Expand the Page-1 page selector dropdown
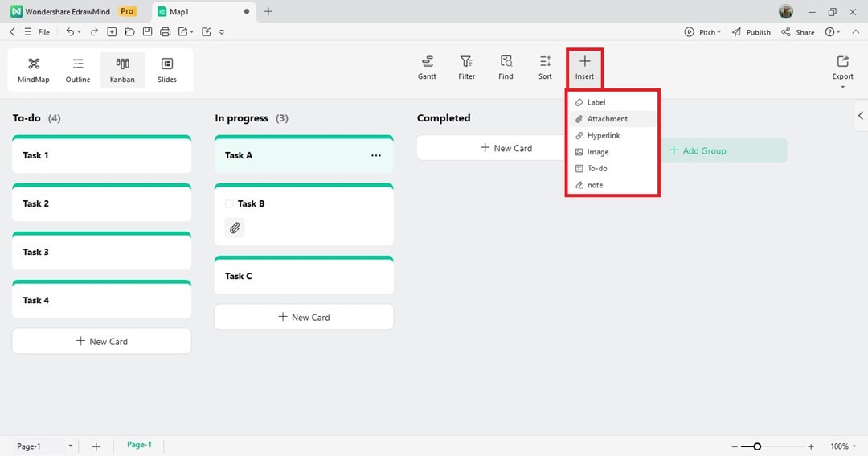This screenshot has height=456, width=868. (70, 446)
